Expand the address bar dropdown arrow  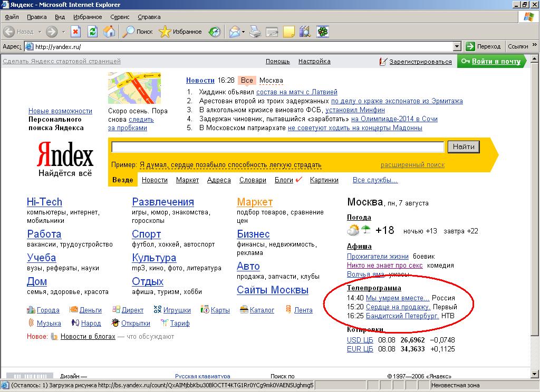point(457,46)
